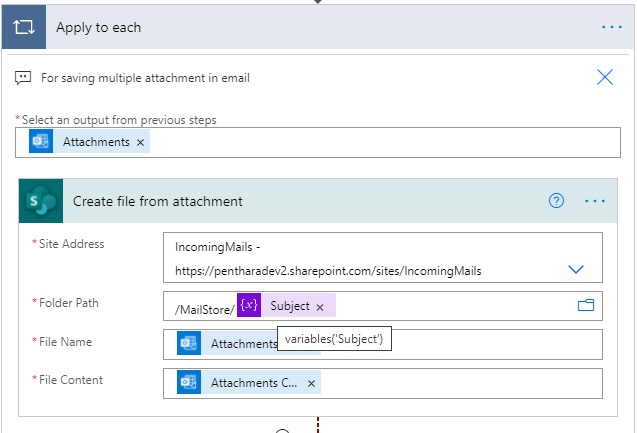Click the Site Address IncomingMails field

click(383, 258)
